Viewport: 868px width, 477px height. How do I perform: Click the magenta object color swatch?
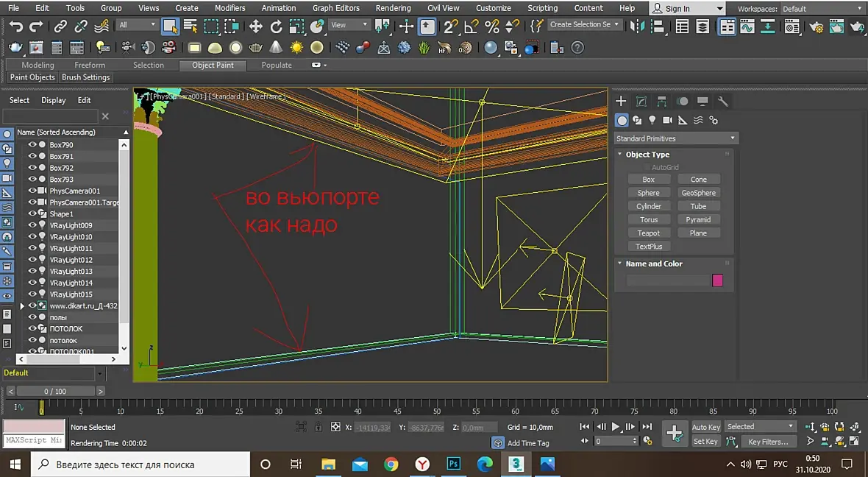[717, 280]
